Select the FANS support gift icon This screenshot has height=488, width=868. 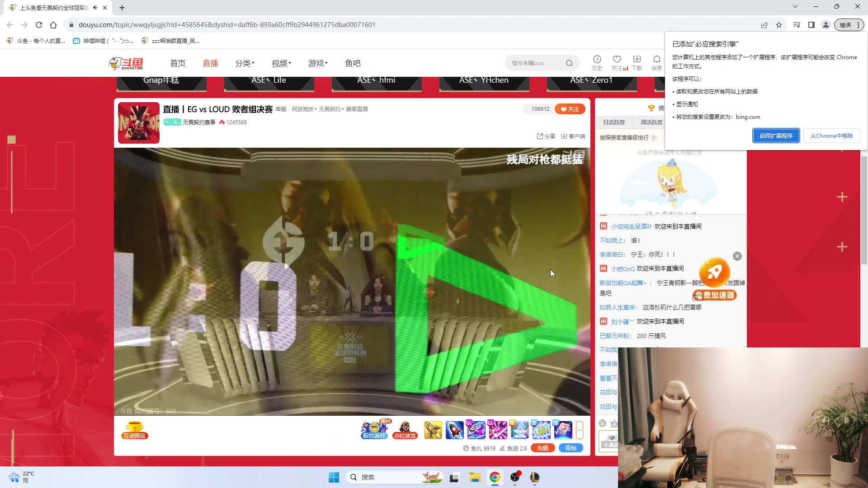(563, 430)
